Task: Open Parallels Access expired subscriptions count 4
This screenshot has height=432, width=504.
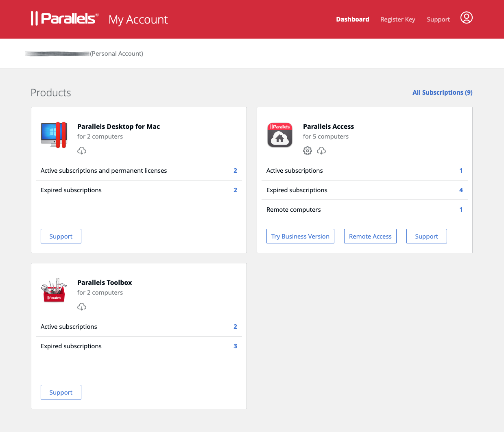Action: [461, 190]
